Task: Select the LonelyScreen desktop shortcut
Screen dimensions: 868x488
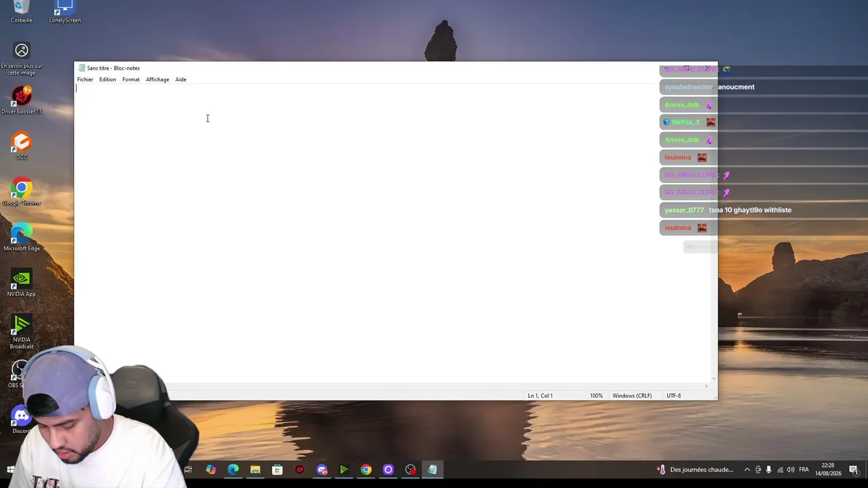Action: point(64,12)
